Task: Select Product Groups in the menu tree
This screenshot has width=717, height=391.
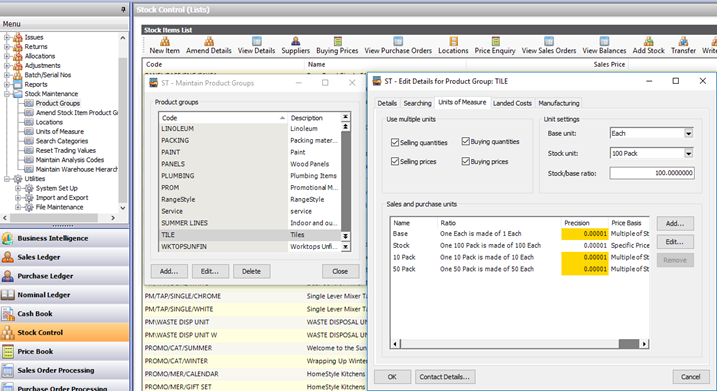Action: (58, 103)
